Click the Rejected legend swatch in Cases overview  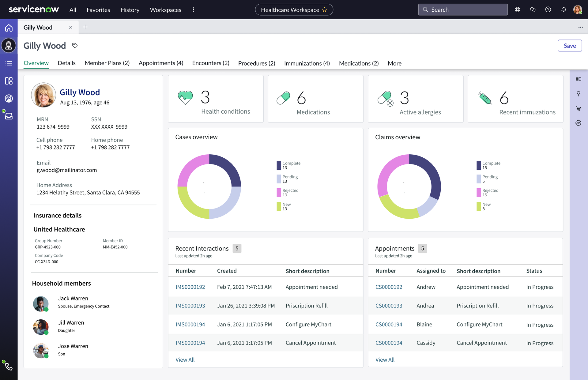click(x=279, y=193)
